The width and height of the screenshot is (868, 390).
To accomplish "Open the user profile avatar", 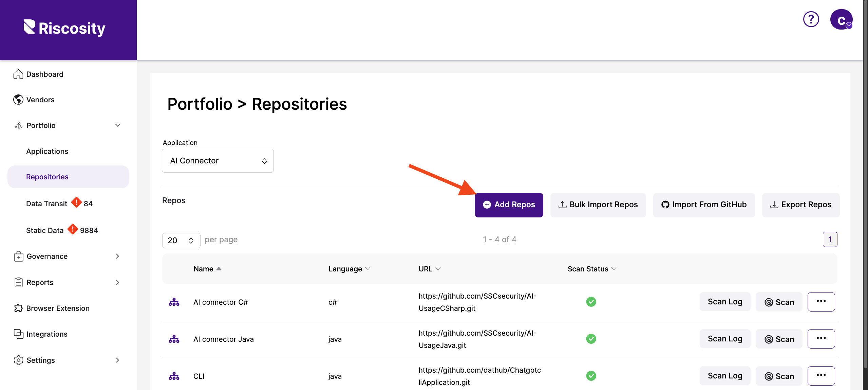I will tap(841, 20).
